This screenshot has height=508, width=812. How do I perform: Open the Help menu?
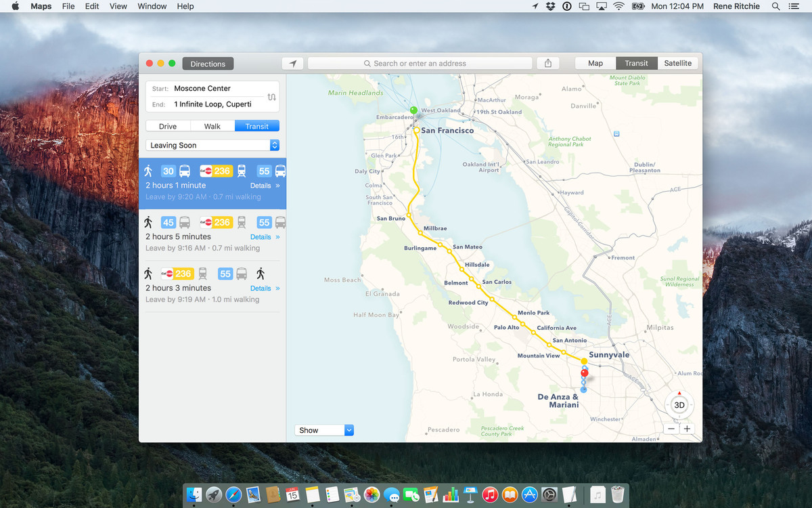pyautogui.click(x=185, y=6)
